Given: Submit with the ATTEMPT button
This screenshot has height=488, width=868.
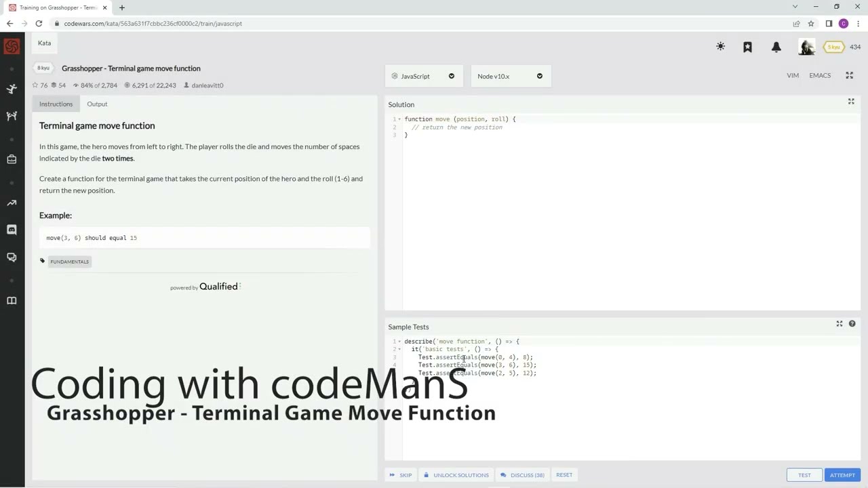Looking at the screenshot, I should [842, 475].
